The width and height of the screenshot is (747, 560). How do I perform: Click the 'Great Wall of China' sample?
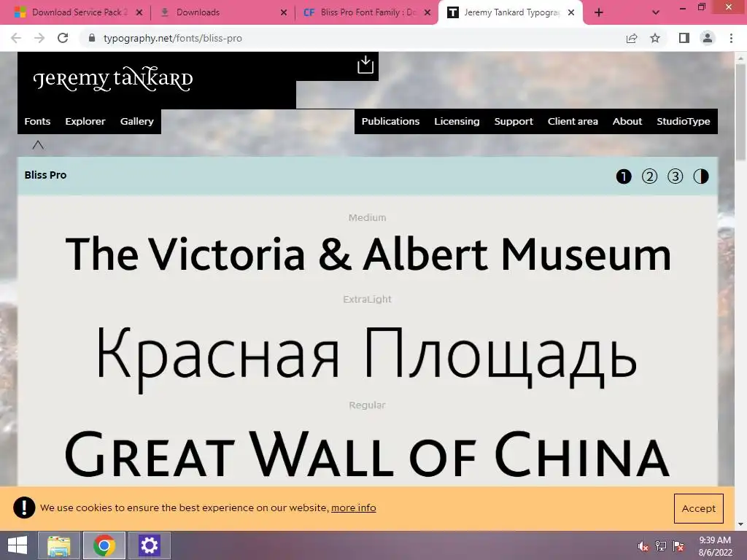(367, 454)
